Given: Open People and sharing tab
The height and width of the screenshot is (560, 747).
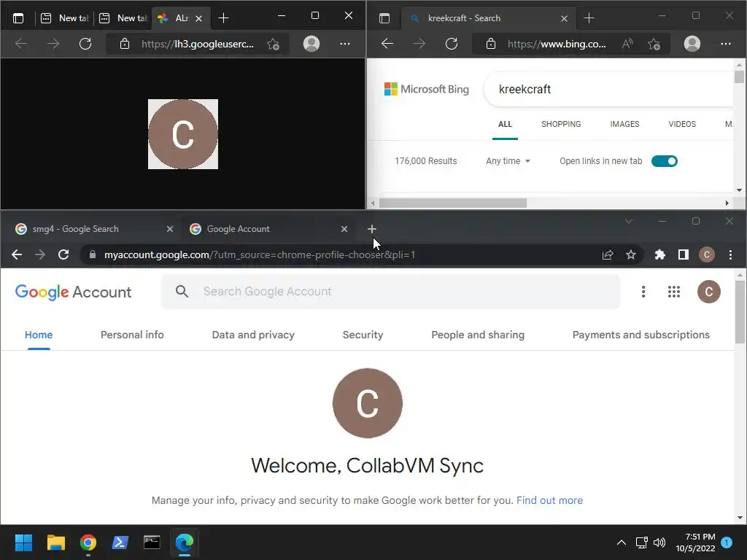Looking at the screenshot, I should [x=478, y=335].
